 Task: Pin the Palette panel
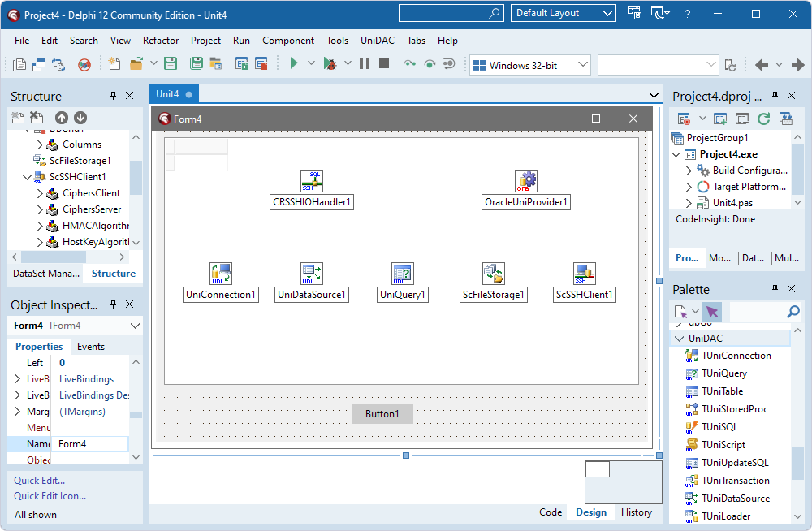775,288
